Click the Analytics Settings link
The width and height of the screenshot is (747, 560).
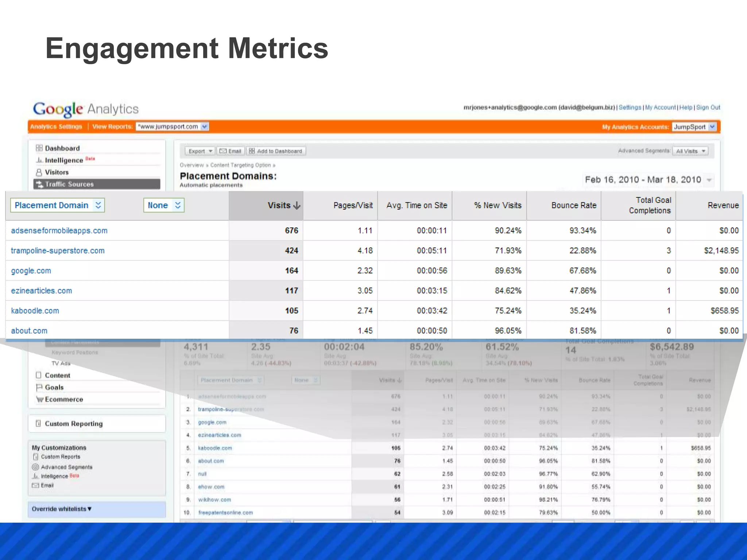pyautogui.click(x=56, y=127)
